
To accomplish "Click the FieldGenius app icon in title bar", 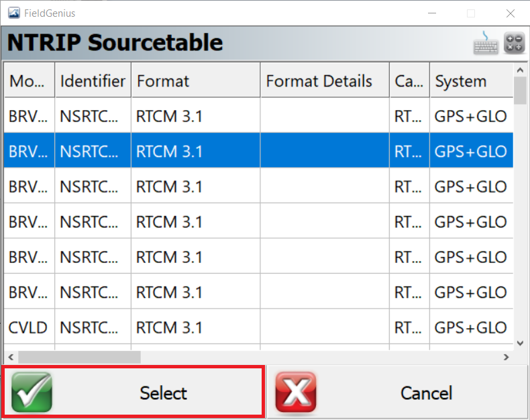I will (14, 13).
